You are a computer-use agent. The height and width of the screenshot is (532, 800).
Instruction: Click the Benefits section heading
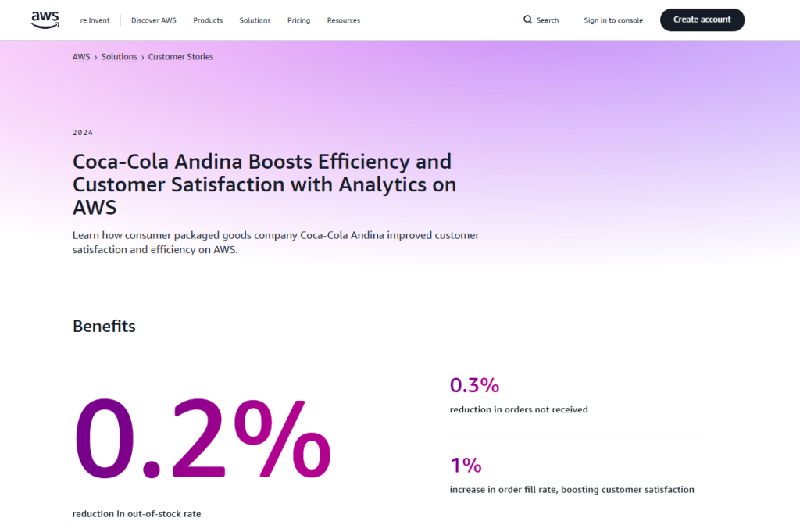point(104,327)
